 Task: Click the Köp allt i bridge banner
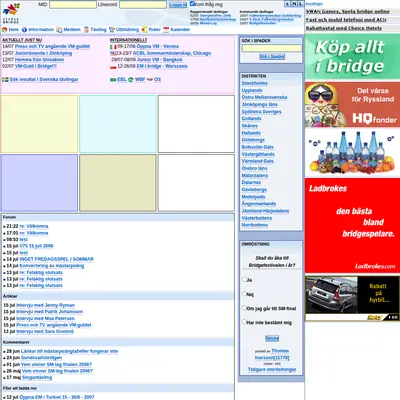coord(352,57)
